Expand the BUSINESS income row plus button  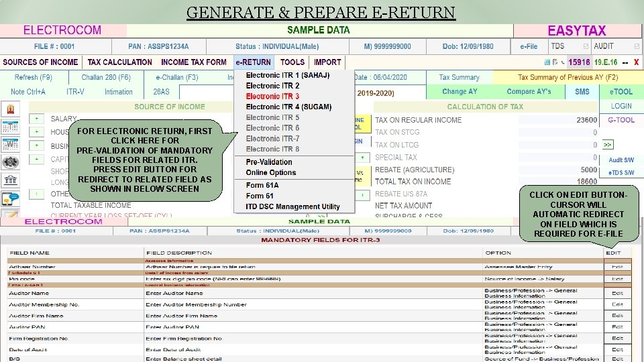(36, 145)
